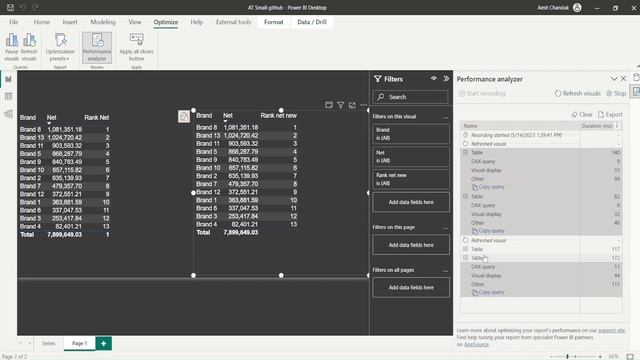This screenshot has width=640, height=360.
Task: Add a new page with plus button
Action: [104, 343]
